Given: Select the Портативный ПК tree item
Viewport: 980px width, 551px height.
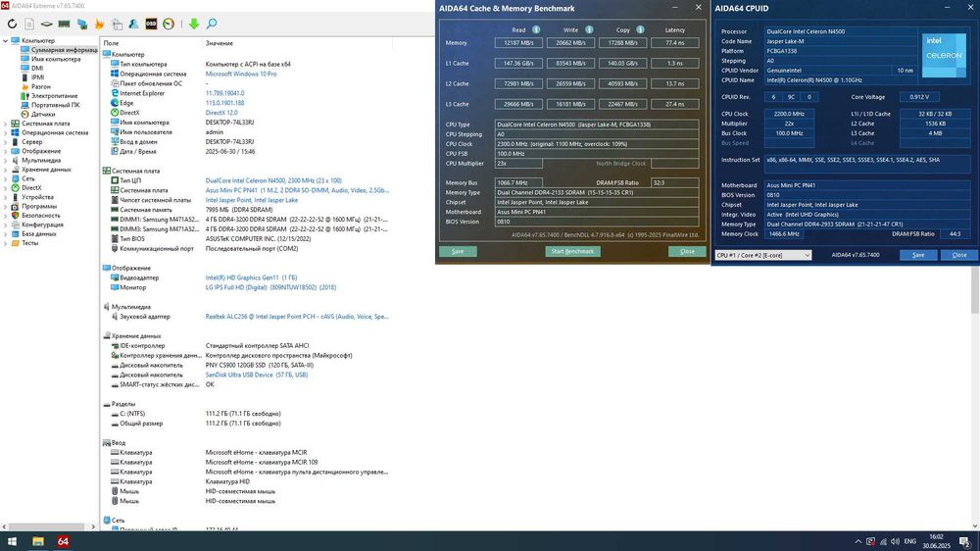Looking at the screenshot, I should [x=55, y=105].
